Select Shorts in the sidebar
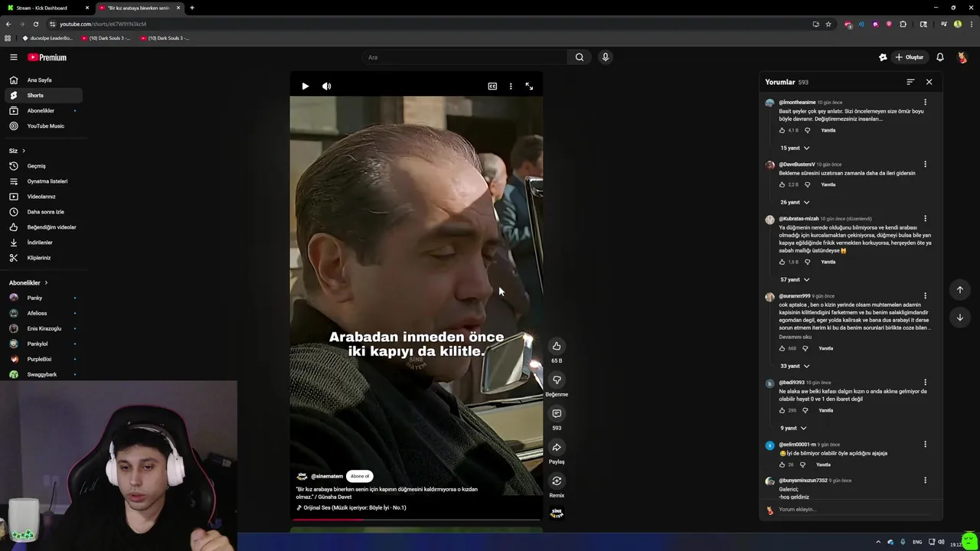This screenshot has height=551, width=980. point(44,96)
